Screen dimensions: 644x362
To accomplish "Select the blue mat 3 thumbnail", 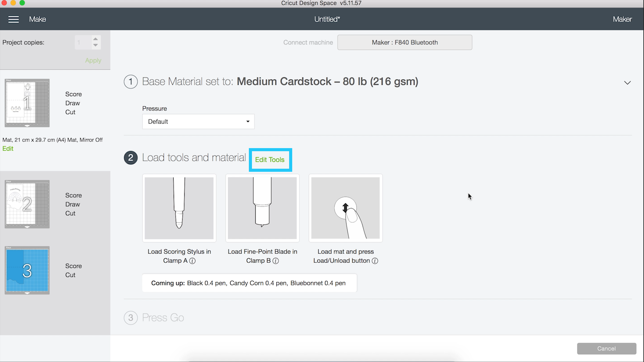I will (27, 270).
